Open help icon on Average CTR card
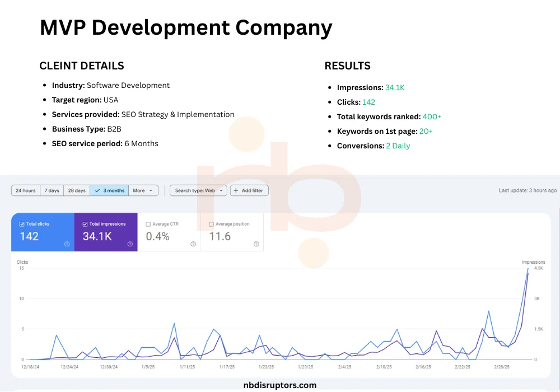Screen dimensions: 560x392 [193, 244]
